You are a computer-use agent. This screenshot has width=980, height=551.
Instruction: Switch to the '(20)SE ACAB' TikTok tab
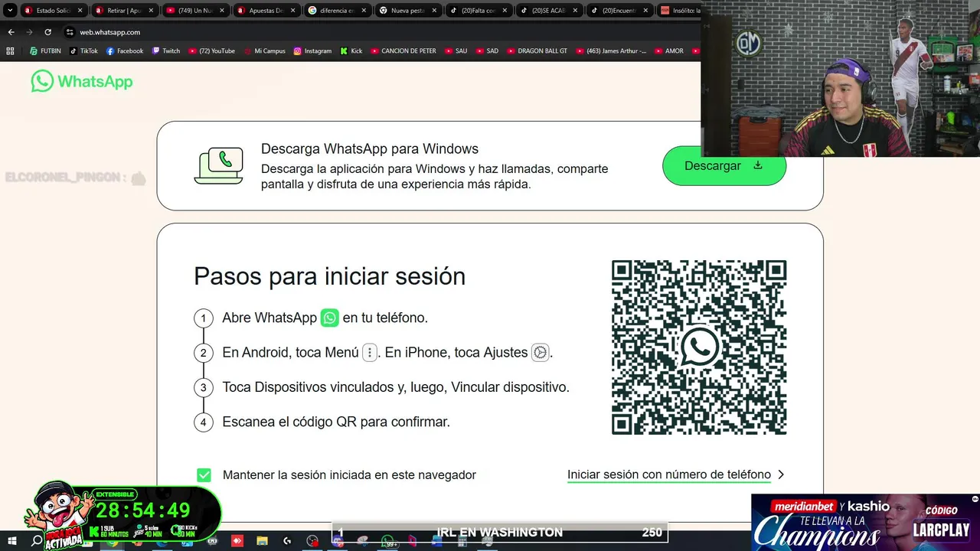tap(549, 11)
